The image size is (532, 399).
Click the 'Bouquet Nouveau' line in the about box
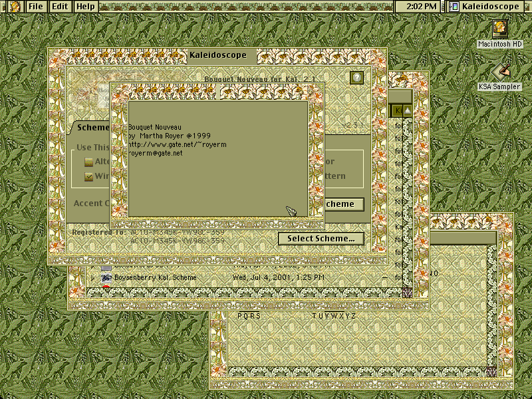[x=155, y=127]
